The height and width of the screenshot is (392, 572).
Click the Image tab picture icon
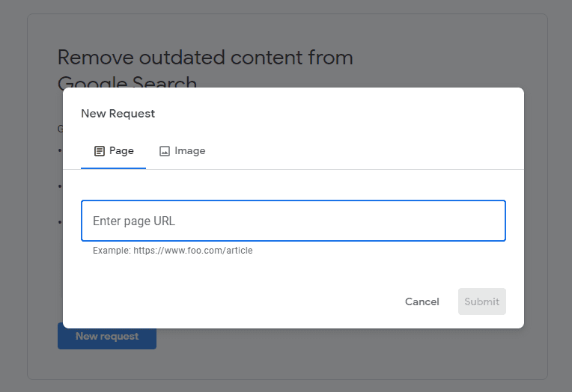[165, 151]
